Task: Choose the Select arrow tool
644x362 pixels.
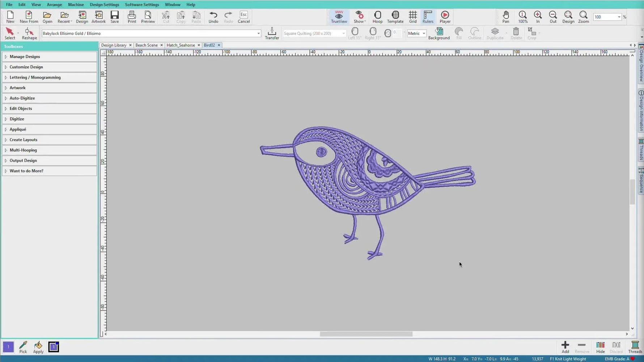Action: point(10,33)
